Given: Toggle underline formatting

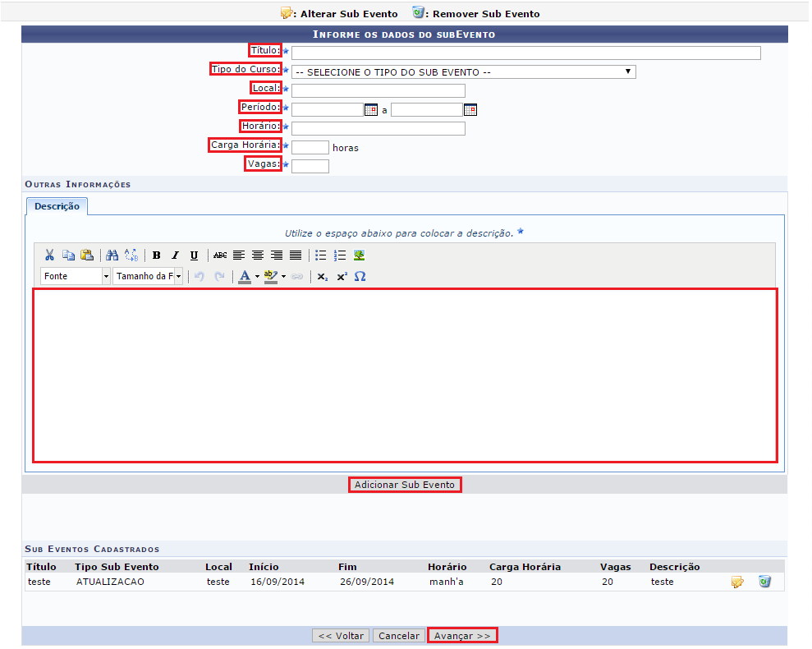Looking at the screenshot, I should [x=194, y=255].
